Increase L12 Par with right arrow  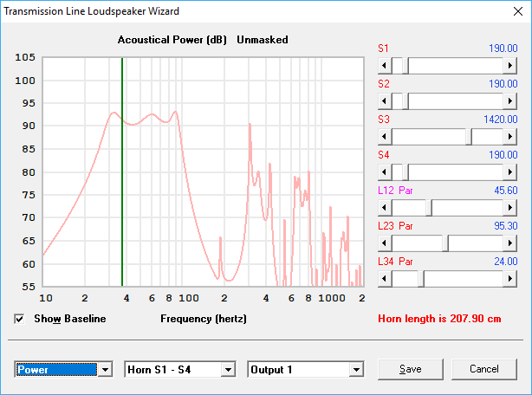click(x=510, y=208)
